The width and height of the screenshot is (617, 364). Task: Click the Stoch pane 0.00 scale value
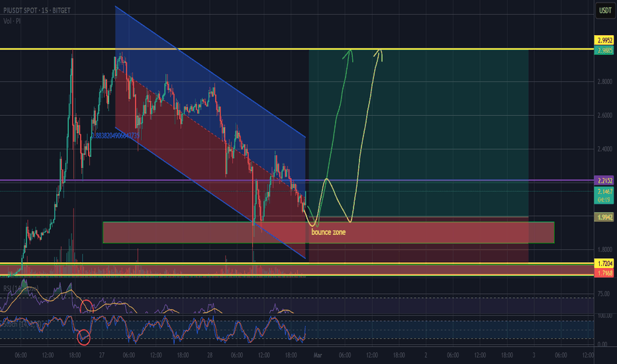click(602, 344)
